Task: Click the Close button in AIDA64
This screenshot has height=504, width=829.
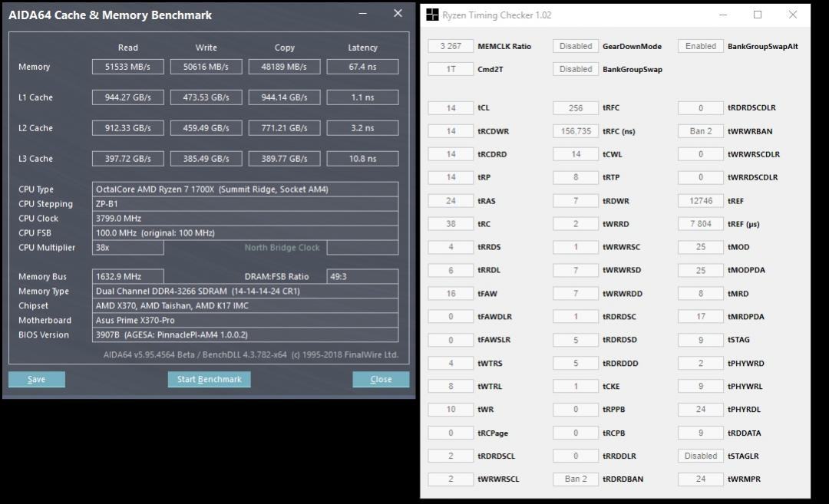Action: [381, 379]
